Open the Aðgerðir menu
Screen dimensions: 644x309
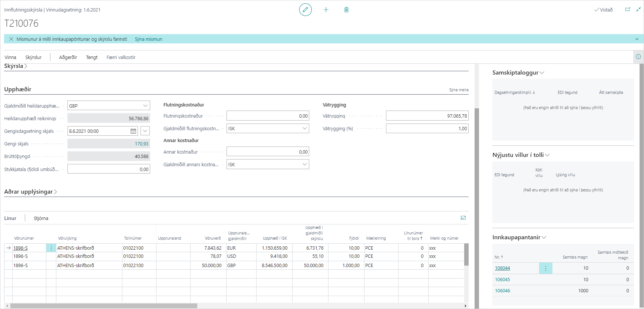coord(68,57)
